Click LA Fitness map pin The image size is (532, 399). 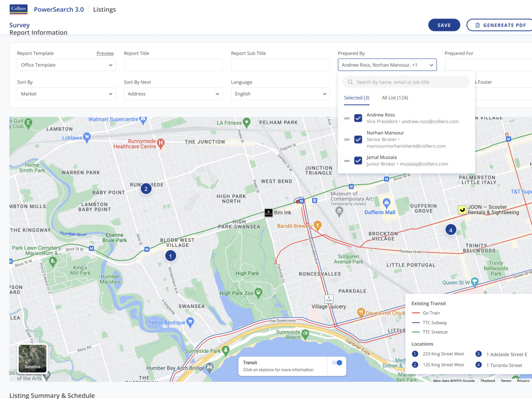pos(247,123)
